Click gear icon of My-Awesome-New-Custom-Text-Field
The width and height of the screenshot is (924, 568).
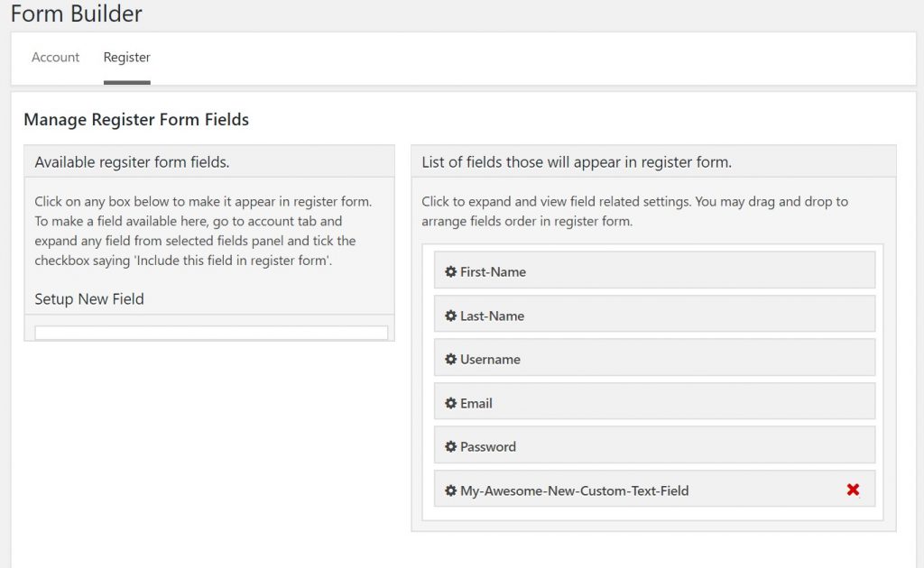pos(451,490)
